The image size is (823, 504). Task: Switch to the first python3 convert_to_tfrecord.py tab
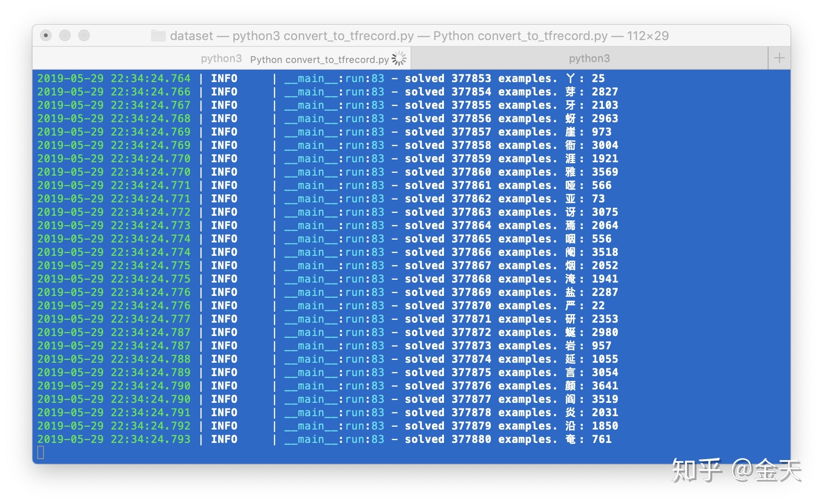(222, 58)
